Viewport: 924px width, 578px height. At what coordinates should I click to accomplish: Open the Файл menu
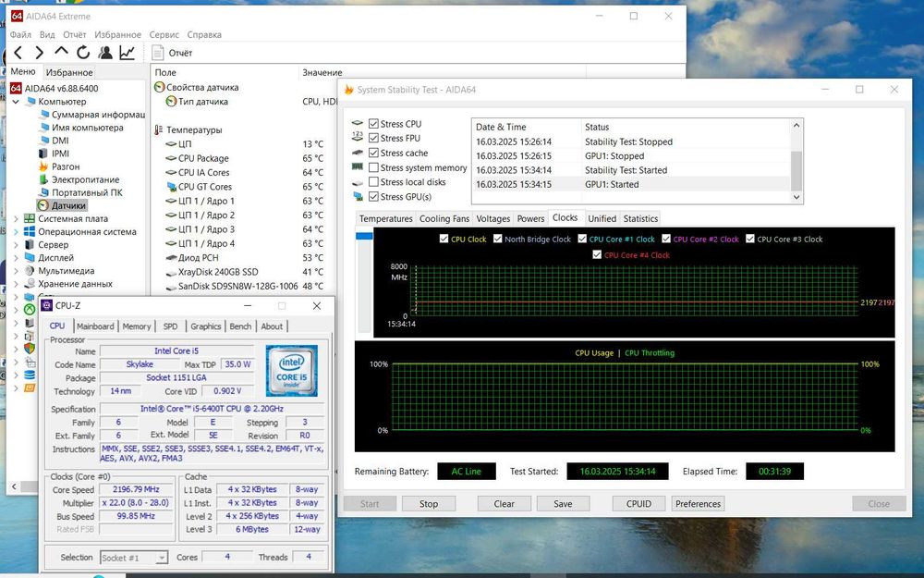point(20,35)
